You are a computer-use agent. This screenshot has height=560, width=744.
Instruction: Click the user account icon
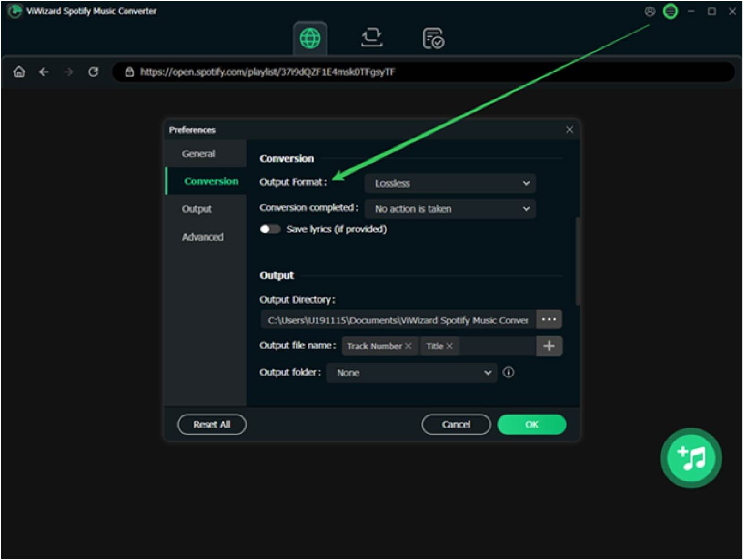650,11
